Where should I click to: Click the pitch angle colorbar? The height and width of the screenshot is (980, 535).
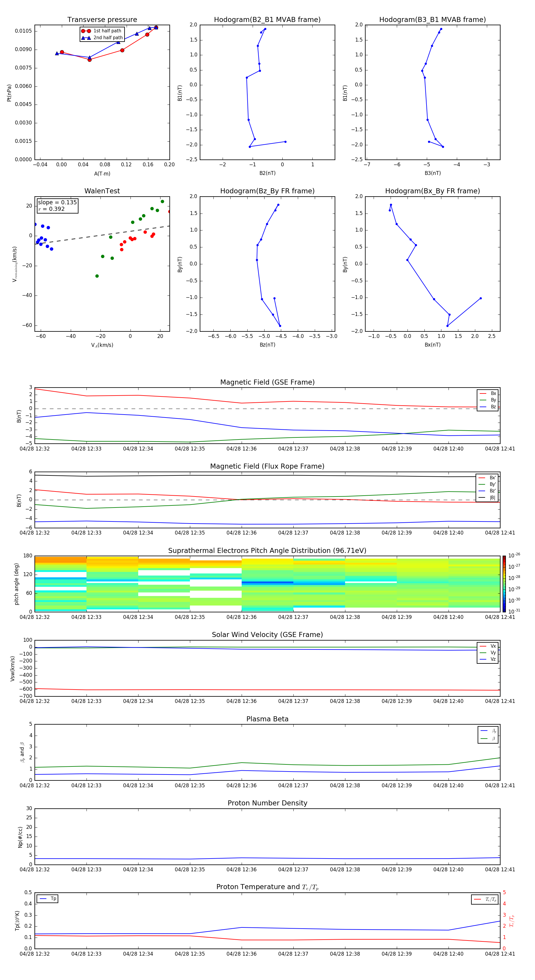click(x=504, y=584)
